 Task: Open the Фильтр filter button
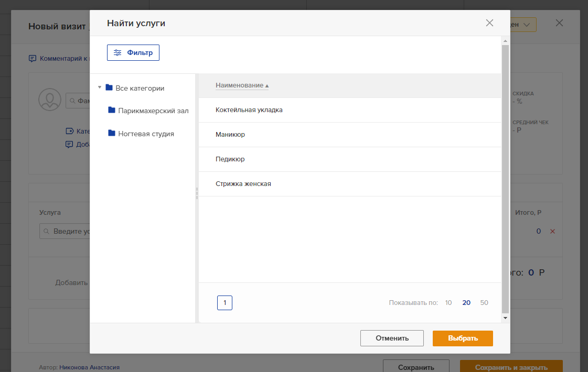[x=133, y=52]
